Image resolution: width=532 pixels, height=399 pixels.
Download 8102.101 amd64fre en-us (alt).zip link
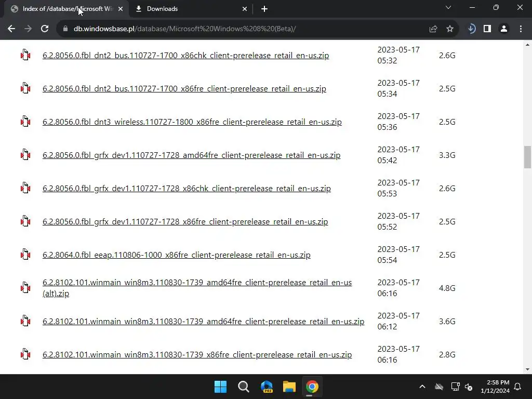click(197, 288)
